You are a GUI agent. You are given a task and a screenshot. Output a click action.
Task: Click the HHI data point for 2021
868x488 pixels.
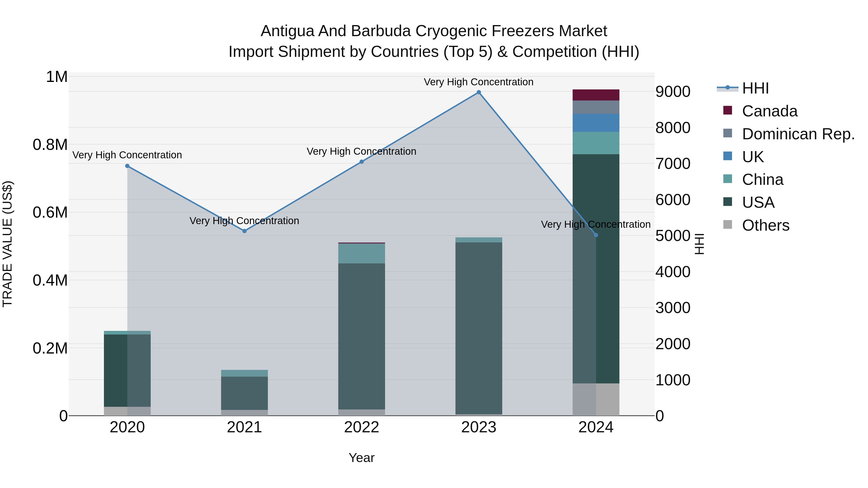pos(245,231)
